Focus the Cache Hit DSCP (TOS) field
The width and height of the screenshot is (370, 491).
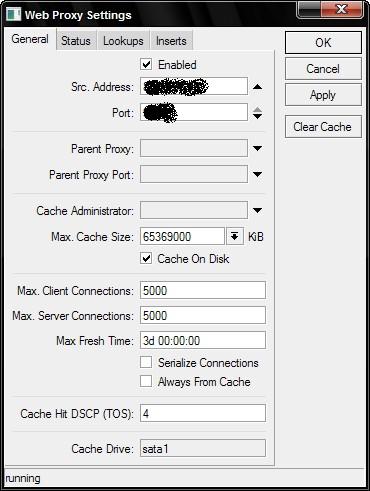pos(203,413)
